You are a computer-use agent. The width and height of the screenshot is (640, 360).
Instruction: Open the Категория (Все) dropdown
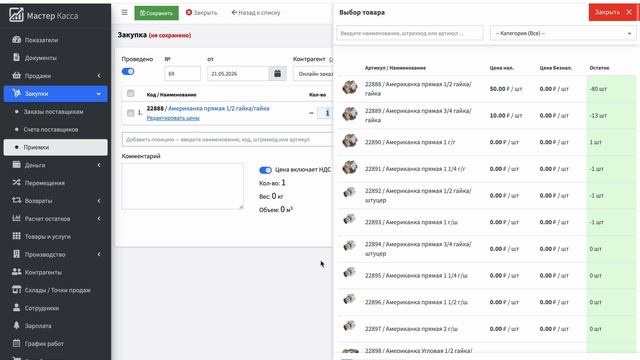pos(563,33)
